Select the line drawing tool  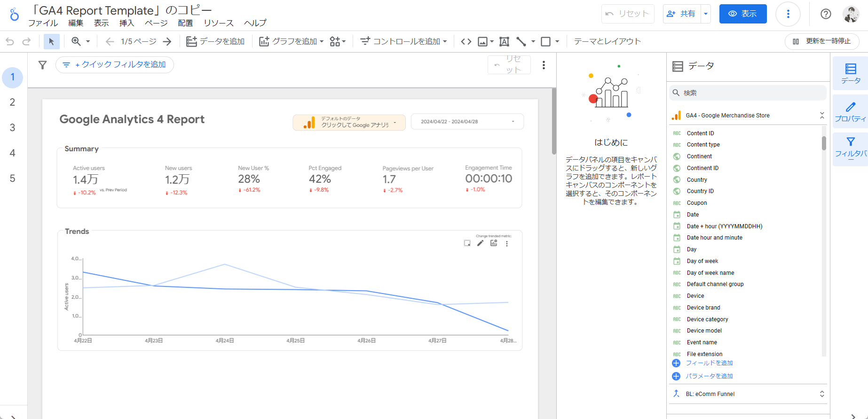pyautogui.click(x=521, y=42)
